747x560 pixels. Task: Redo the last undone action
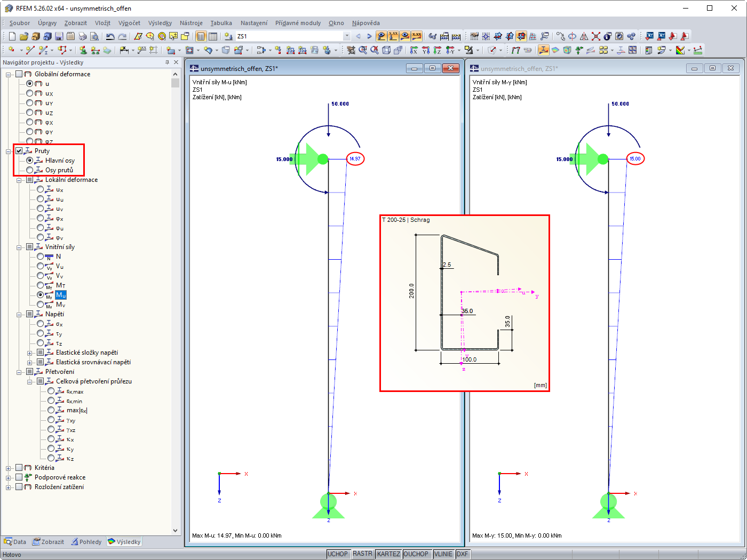pyautogui.click(x=122, y=36)
